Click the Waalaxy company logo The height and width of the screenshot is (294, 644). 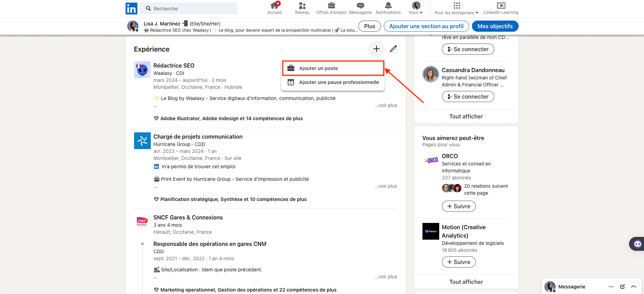tap(142, 70)
